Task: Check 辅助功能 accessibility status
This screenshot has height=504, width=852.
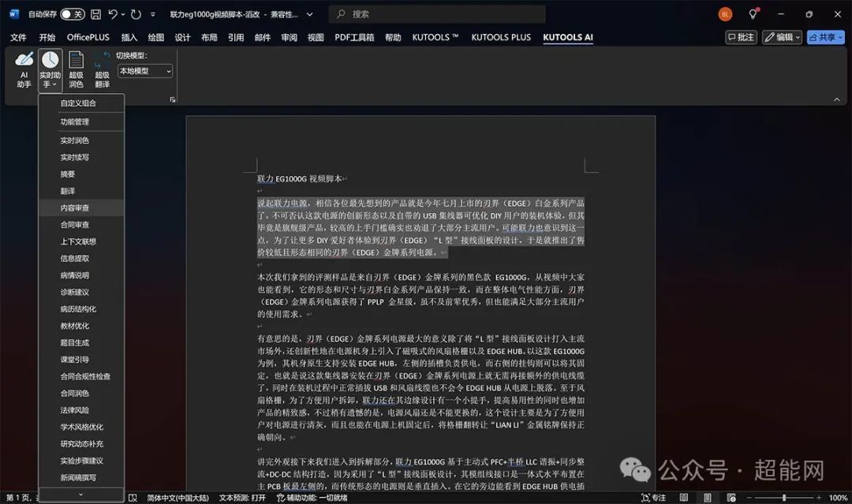Action: 312,498
